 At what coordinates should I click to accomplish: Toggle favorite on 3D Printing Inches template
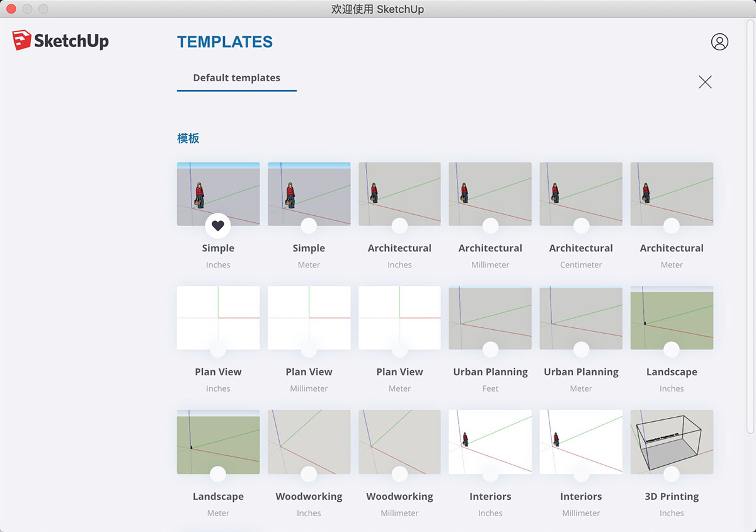[672, 474]
